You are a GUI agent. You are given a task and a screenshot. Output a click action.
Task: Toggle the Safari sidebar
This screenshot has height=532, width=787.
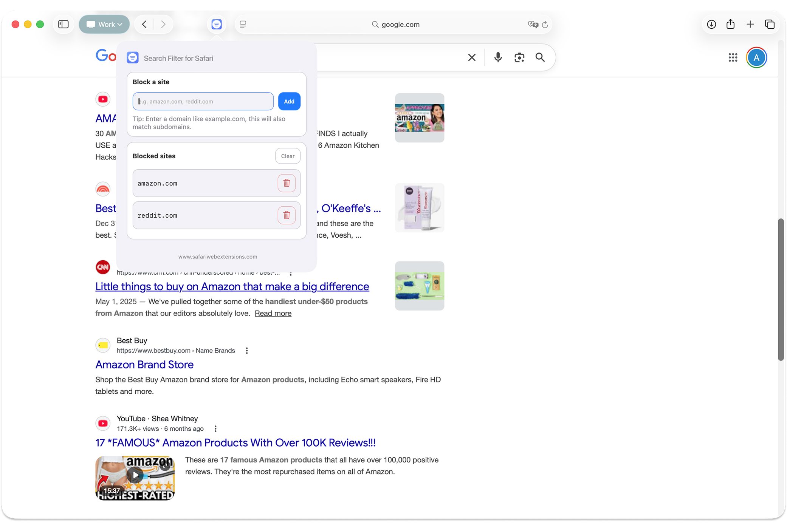click(x=63, y=25)
